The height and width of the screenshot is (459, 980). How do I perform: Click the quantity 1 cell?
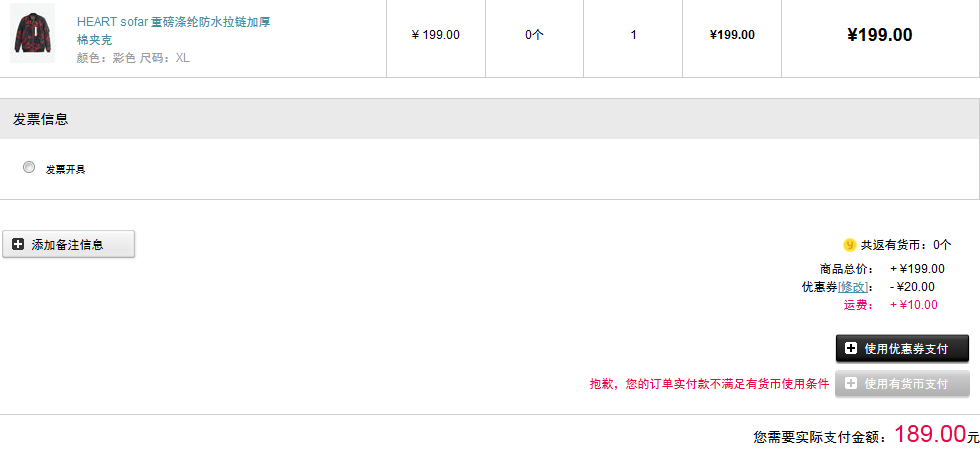(x=633, y=35)
